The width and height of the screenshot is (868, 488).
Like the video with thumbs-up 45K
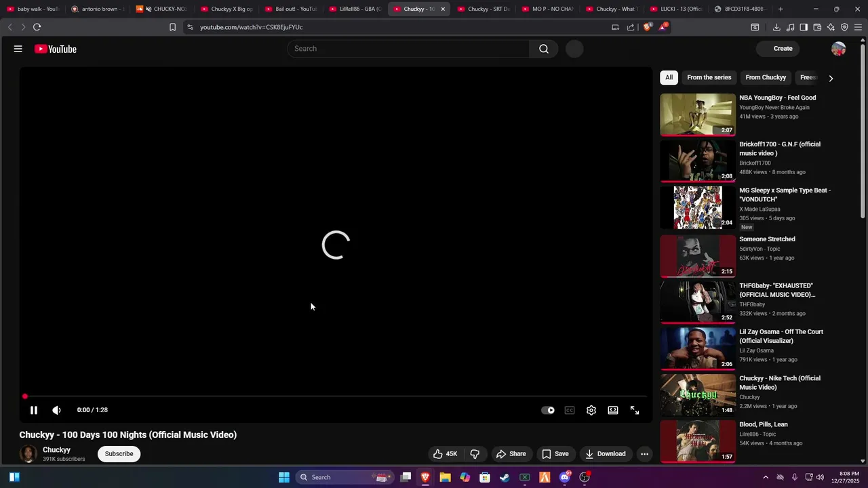pos(445,454)
